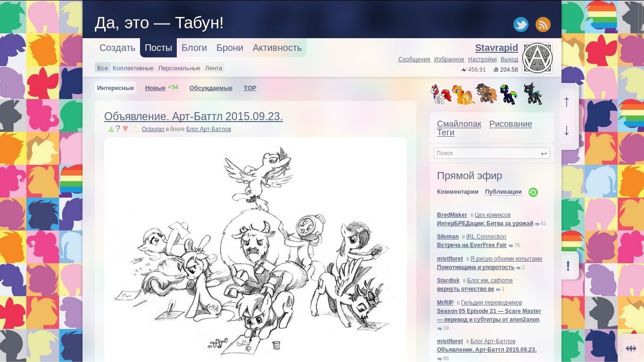
Task: Switch to the Посты tab
Action: point(158,48)
